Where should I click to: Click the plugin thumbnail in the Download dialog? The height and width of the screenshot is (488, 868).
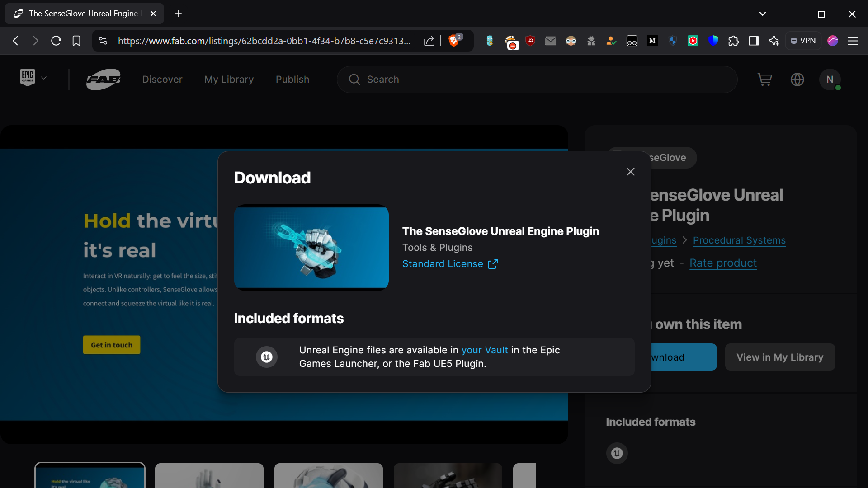point(311,247)
